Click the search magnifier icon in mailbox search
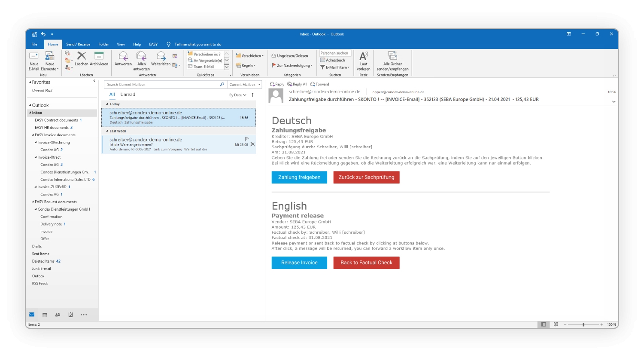 coord(222,85)
